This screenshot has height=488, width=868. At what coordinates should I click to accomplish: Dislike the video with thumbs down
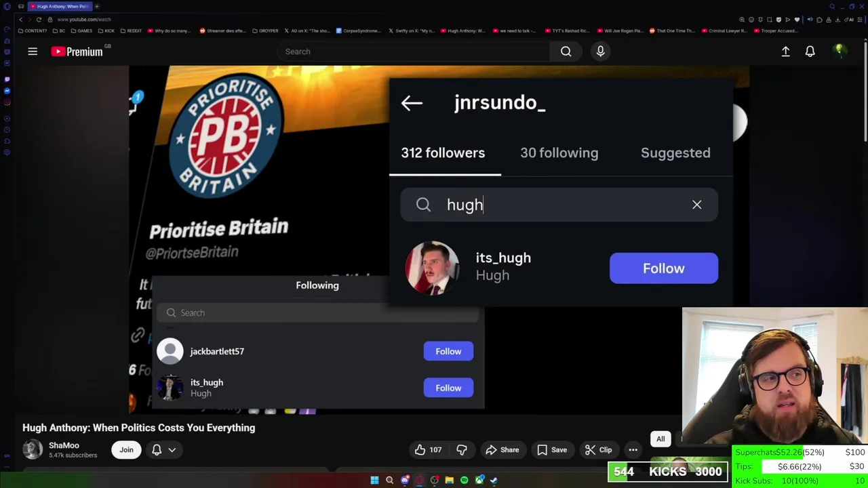tap(462, 449)
